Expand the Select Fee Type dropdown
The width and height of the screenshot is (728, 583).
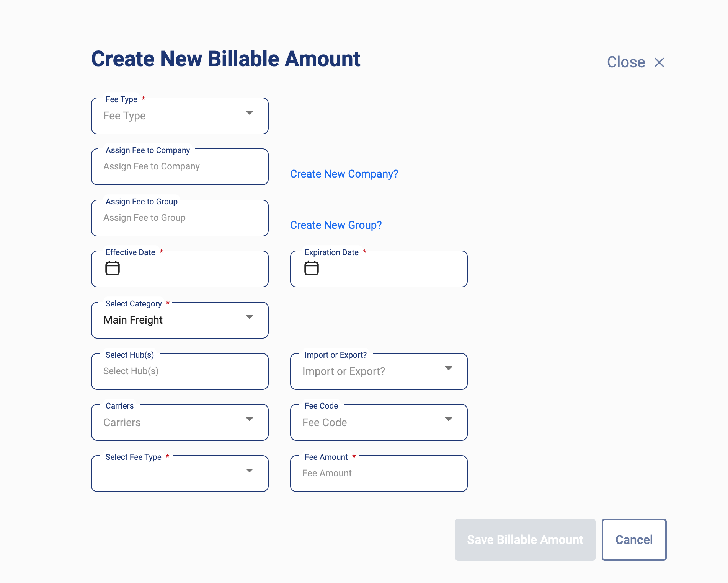click(250, 471)
